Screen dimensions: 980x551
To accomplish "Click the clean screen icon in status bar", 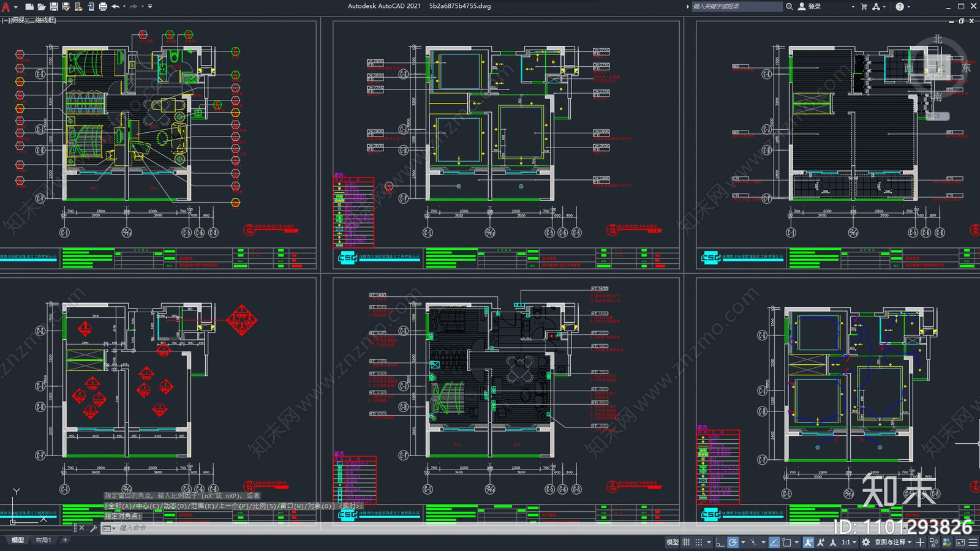I will pyautogui.click(x=960, y=542).
